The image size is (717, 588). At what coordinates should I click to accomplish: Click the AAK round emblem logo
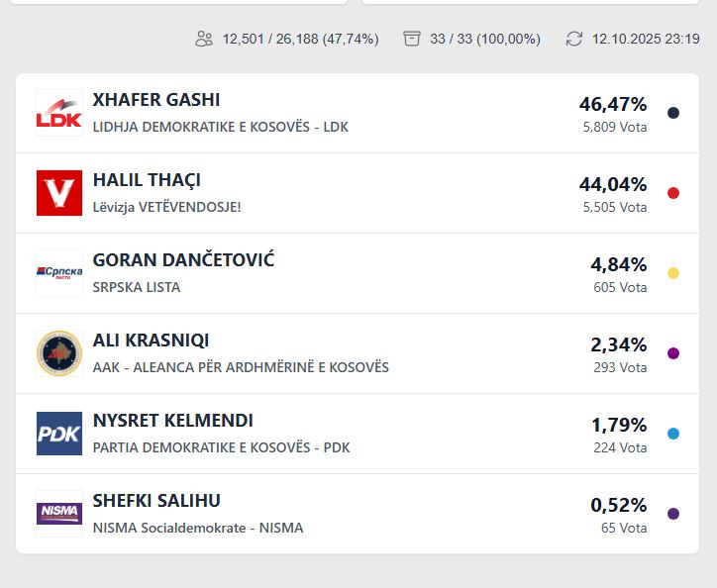pos(59,353)
